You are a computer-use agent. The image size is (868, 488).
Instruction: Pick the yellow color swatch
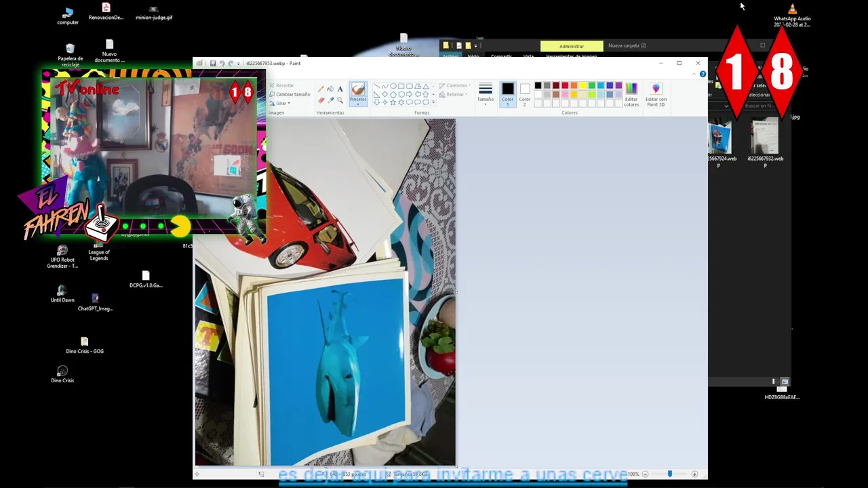[583, 85]
